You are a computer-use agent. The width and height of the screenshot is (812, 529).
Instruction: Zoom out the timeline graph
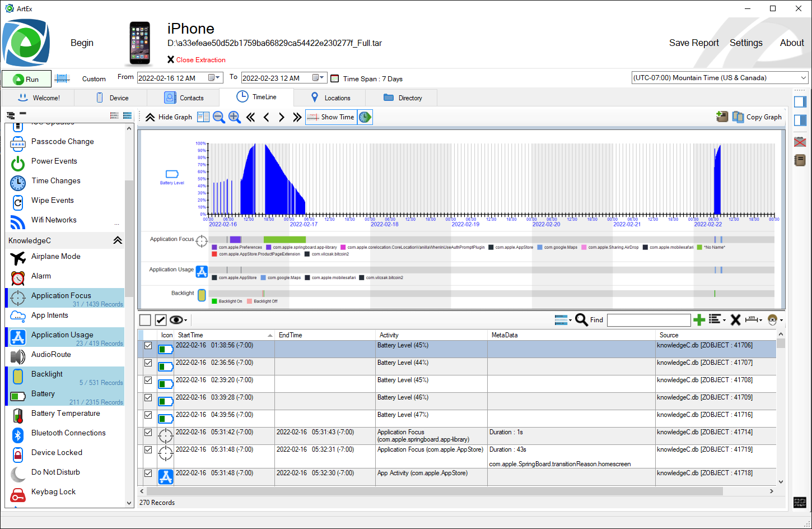219,117
